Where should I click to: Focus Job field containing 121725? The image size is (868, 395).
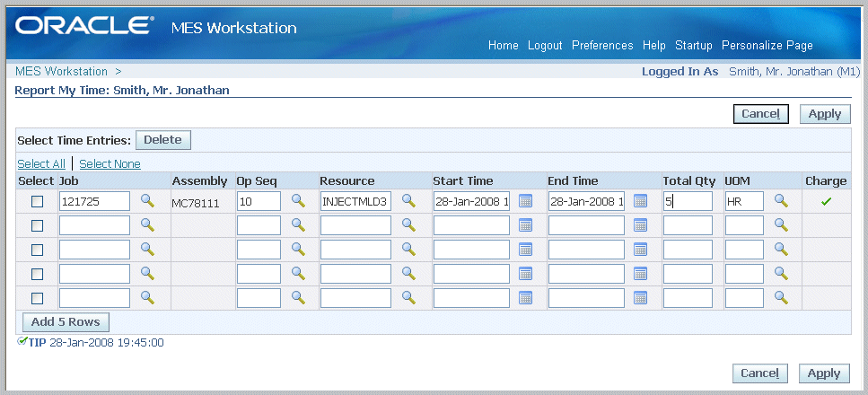point(94,202)
